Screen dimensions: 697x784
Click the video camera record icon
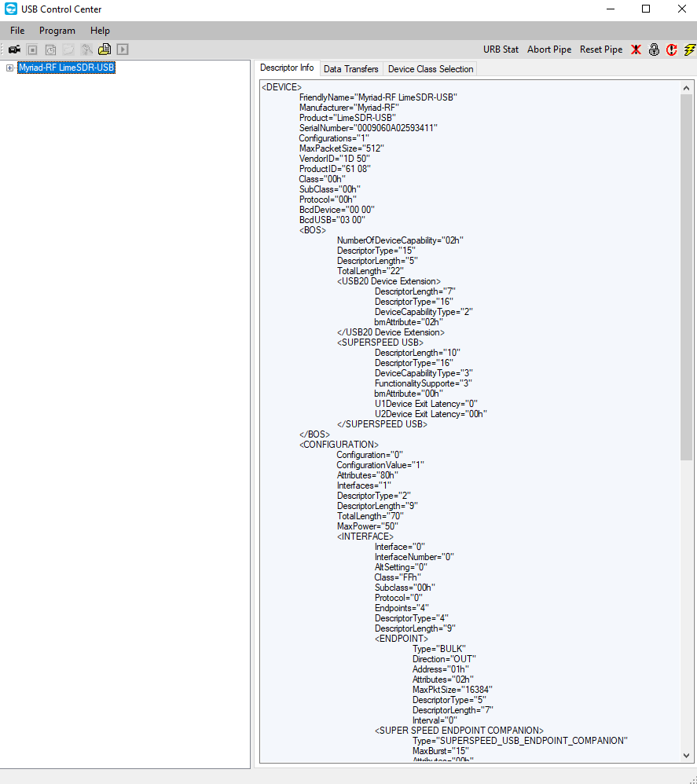click(x=14, y=49)
